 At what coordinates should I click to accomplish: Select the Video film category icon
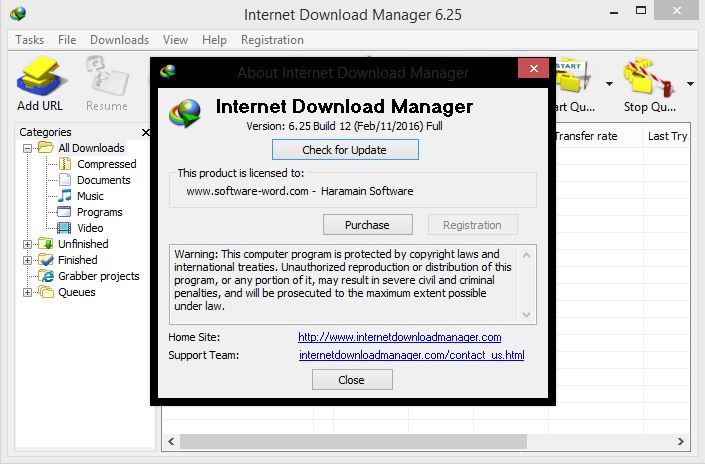click(64, 228)
